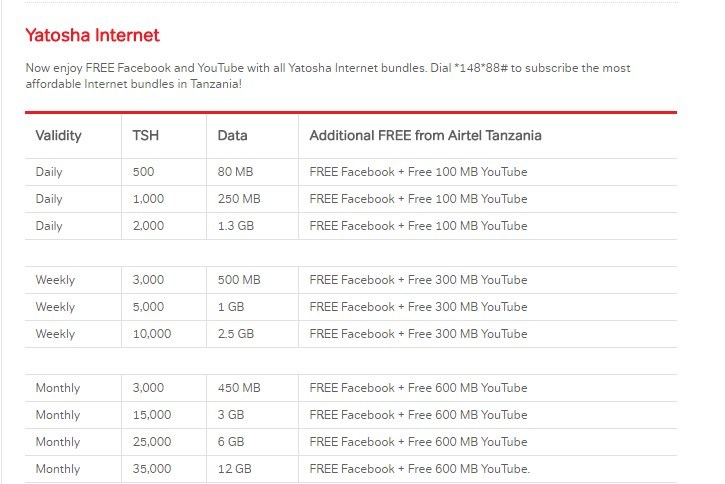Click the Validity column header
Screen dimensions: 725x484
[x=58, y=135]
